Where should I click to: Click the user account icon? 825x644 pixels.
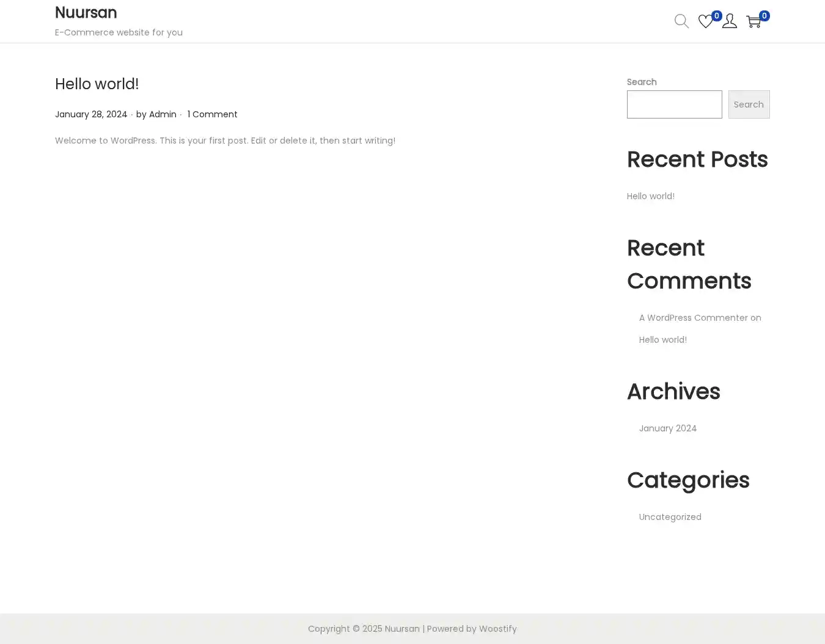(729, 21)
